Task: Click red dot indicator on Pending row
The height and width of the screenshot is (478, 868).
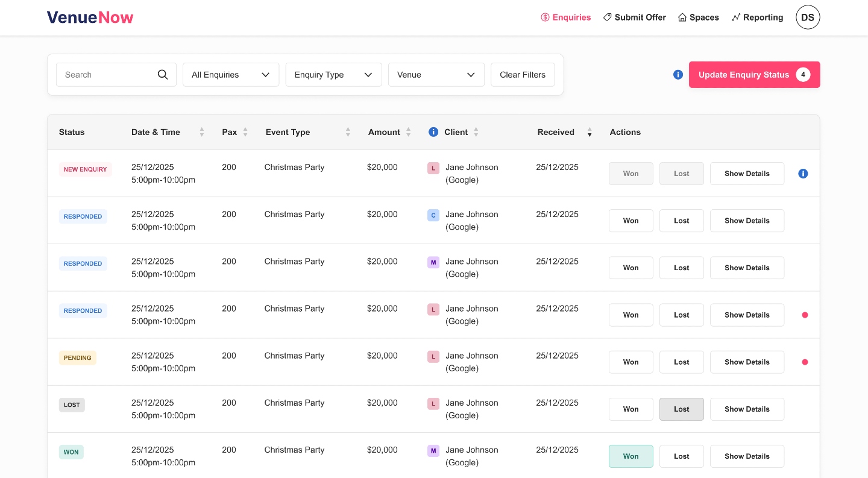Action: point(805,362)
